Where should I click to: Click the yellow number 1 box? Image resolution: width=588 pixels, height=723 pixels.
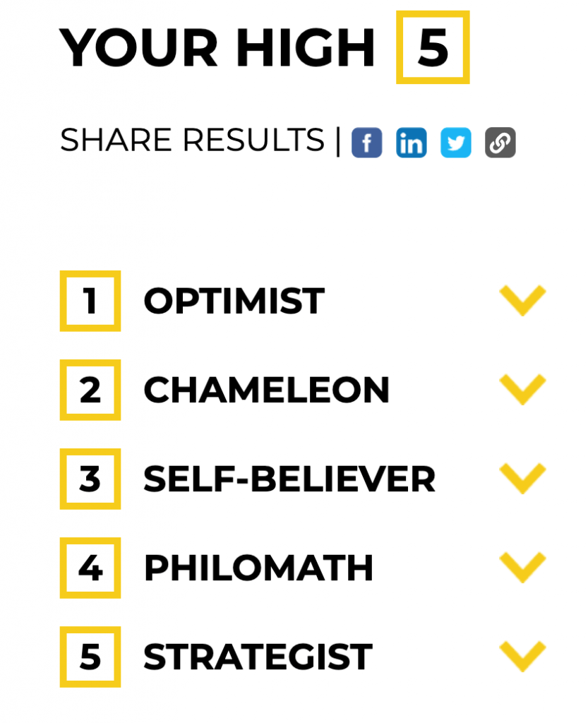click(x=90, y=301)
